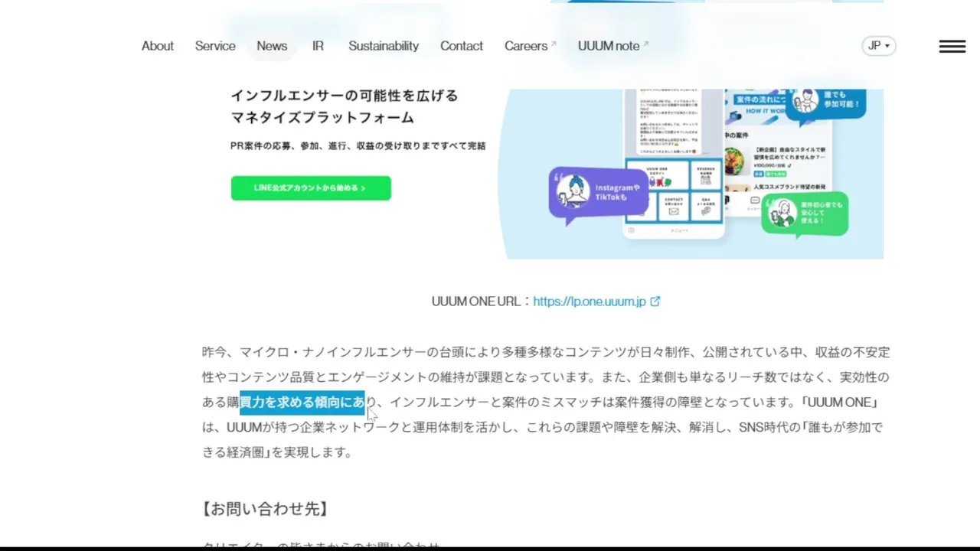
Task: Click the green 案件初心者でも安心して使える bubble
Action: (805, 214)
